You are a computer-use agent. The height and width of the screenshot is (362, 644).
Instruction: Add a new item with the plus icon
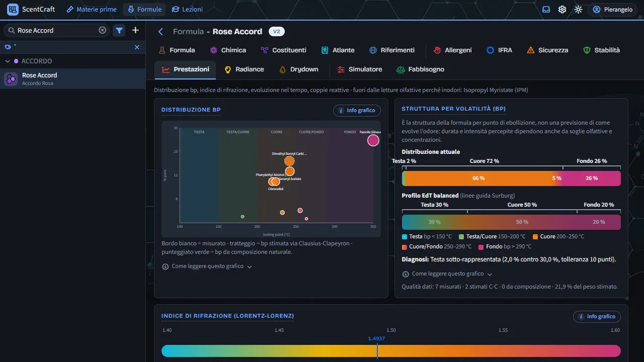(x=135, y=30)
